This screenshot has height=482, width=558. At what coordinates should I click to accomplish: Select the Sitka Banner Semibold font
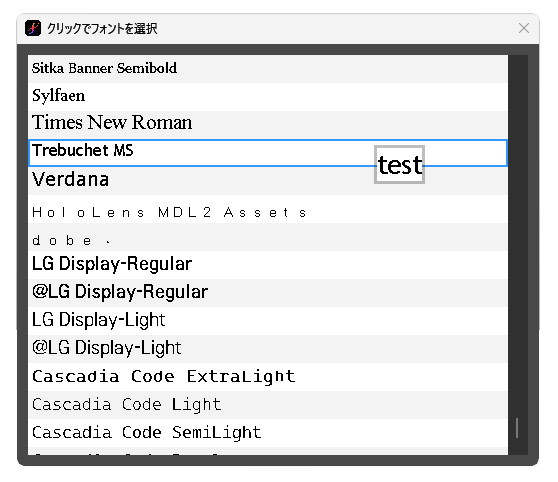[268, 69]
